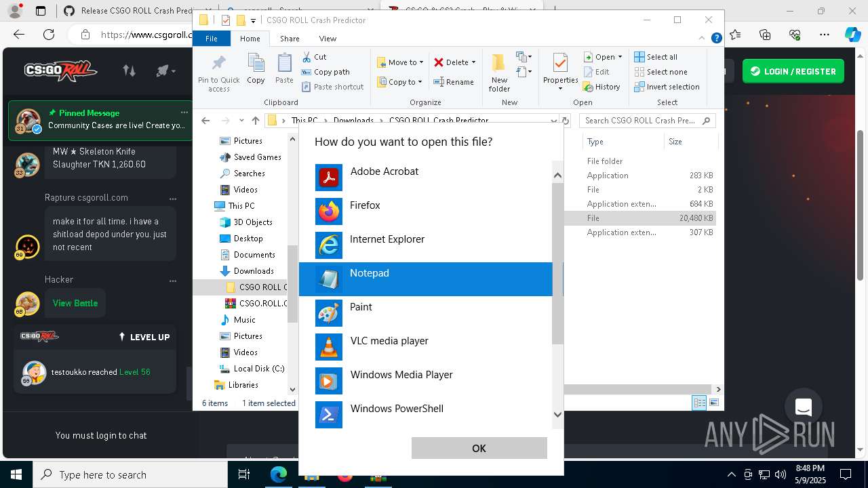Viewport: 868px width, 488px height.
Task: Click the Paste icon in the ribbon
Action: (284, 69)
